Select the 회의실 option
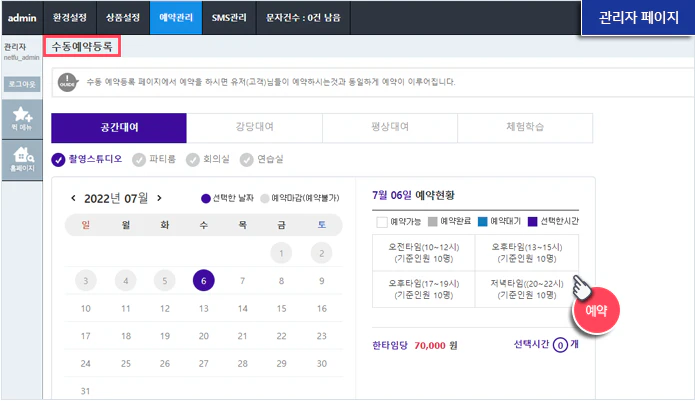Image resolution: width=695 pixels, height=401 pixels. click(x=208, y=160)
